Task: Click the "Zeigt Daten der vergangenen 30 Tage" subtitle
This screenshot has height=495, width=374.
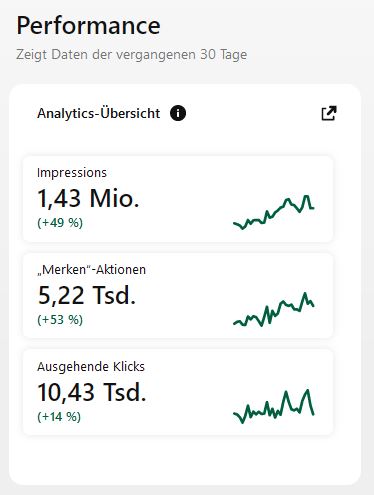Action: pos(132,55)
